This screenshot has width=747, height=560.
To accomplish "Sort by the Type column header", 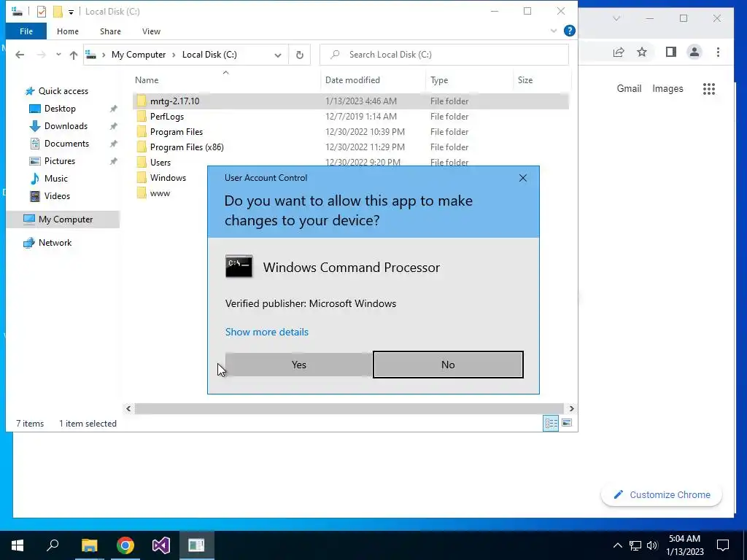I will point(439,80).
